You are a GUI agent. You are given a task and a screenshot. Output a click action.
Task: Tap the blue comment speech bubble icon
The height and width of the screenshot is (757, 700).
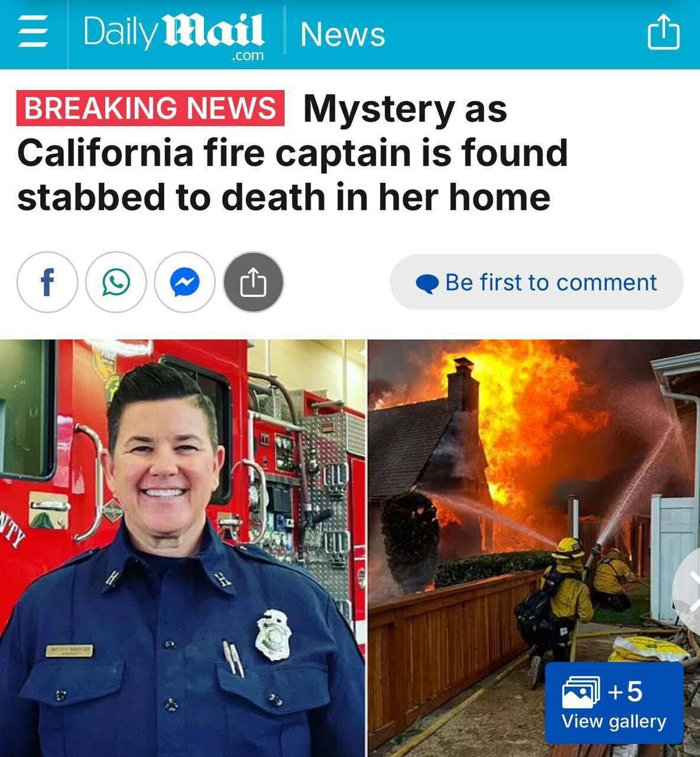(427, 283)
